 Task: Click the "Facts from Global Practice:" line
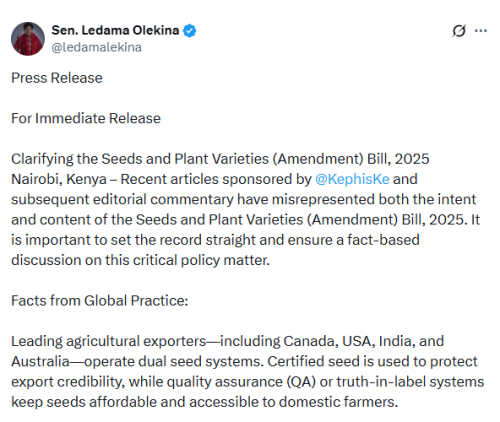100,301
